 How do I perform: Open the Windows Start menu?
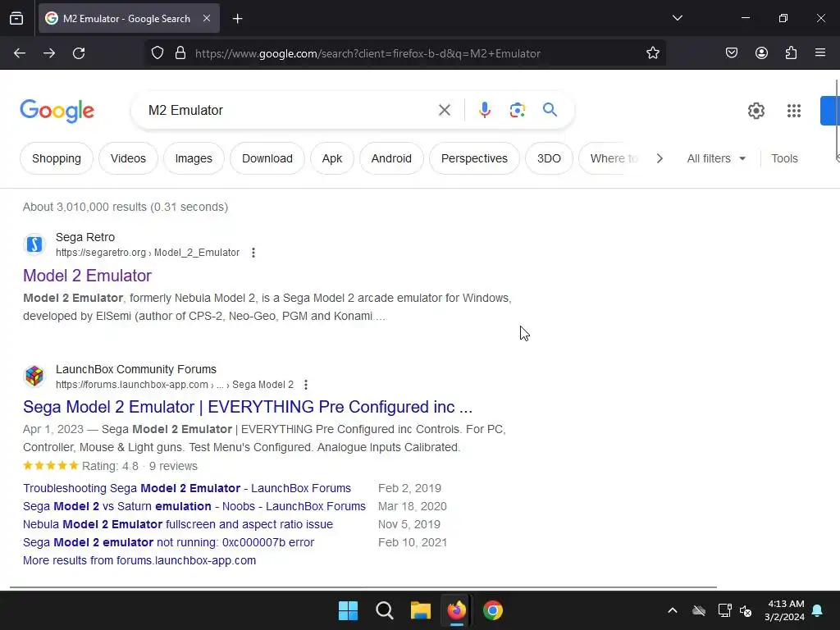[x=348, y=610]
